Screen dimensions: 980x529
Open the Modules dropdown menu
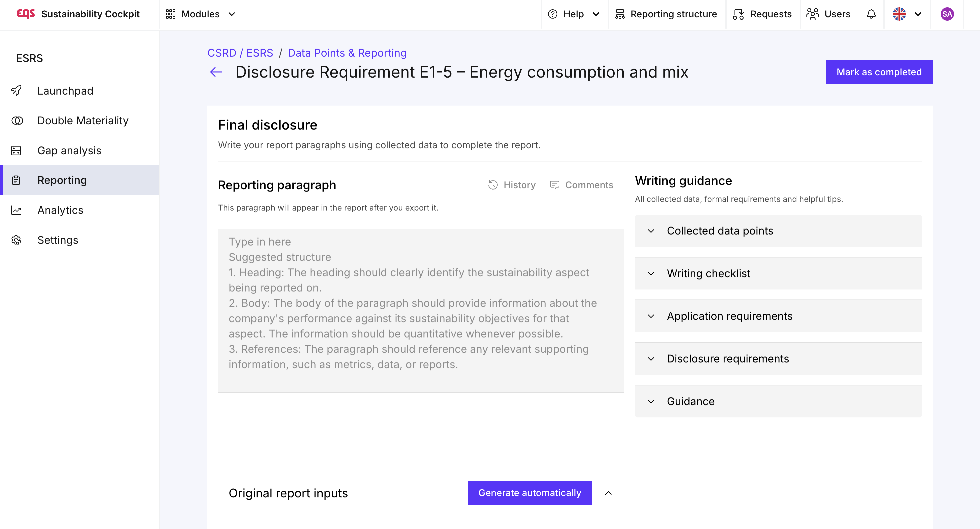tap(201, 14)
